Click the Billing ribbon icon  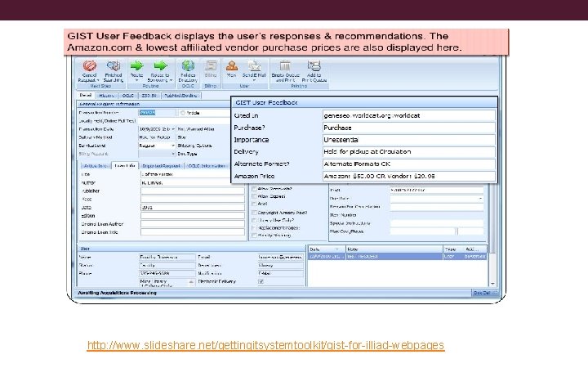[x=211, y=66]
